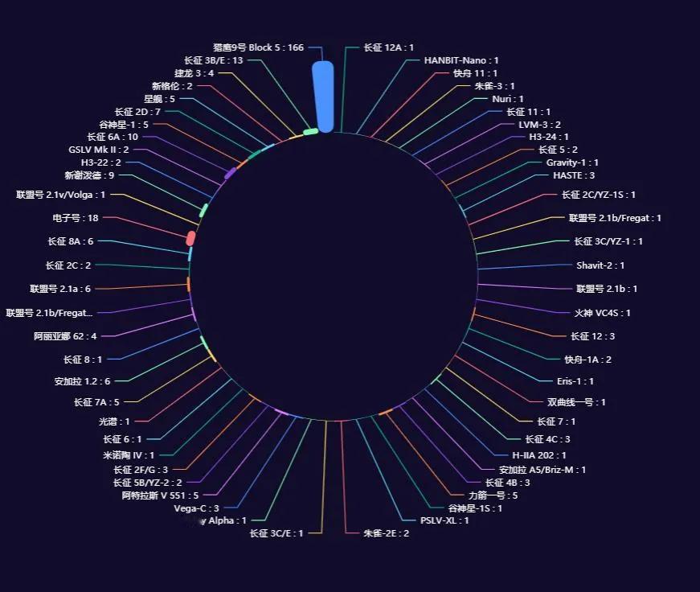The image size is (700, 592).
Task: Click the '联盟号 2.1v/Volga : 1' label
Action: tap(61, 195)
